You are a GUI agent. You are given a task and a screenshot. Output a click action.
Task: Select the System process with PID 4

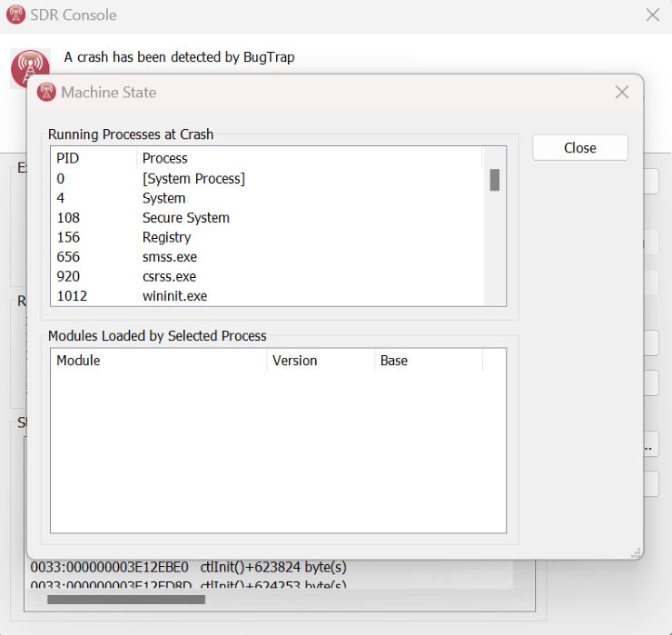click(x=268, y=198)
